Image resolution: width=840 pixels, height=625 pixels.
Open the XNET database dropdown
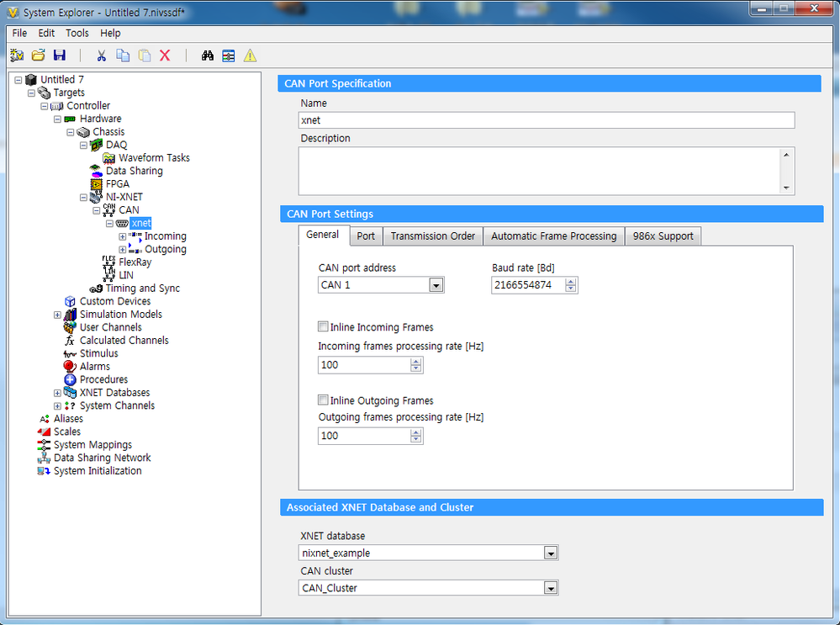551,553
